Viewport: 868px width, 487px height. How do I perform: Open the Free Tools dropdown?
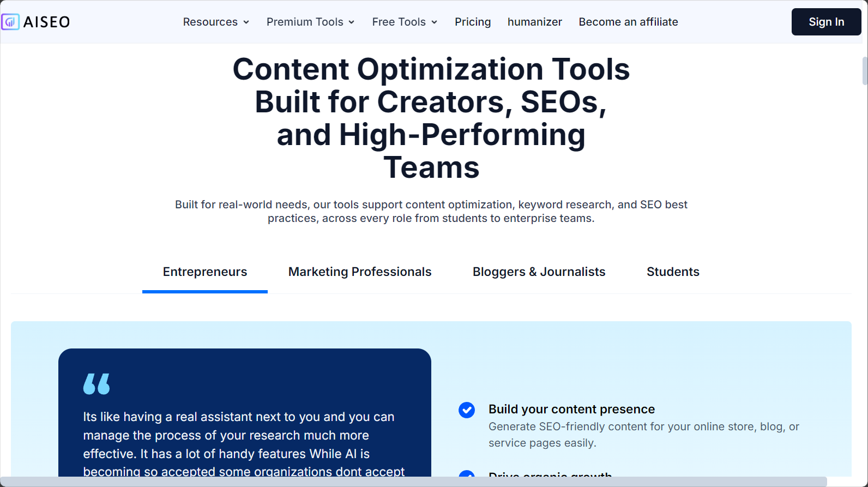pyautogui.click(x=405, y=22)
